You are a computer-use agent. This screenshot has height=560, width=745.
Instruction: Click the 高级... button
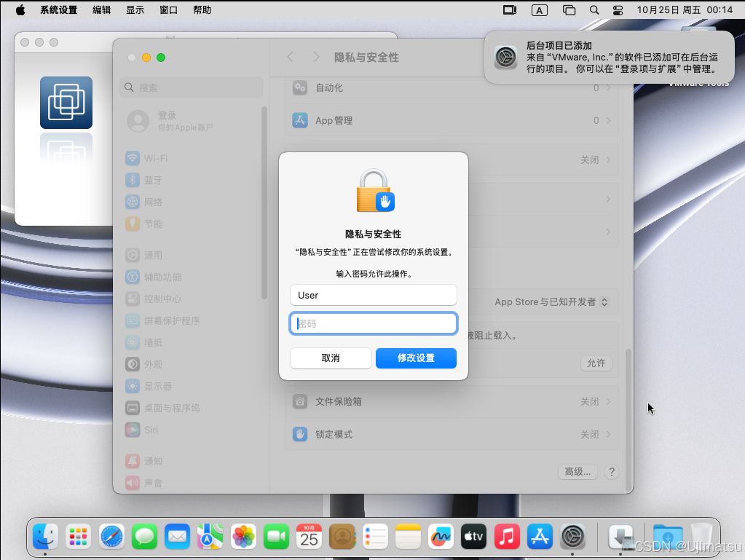click(x=578, y=472)
